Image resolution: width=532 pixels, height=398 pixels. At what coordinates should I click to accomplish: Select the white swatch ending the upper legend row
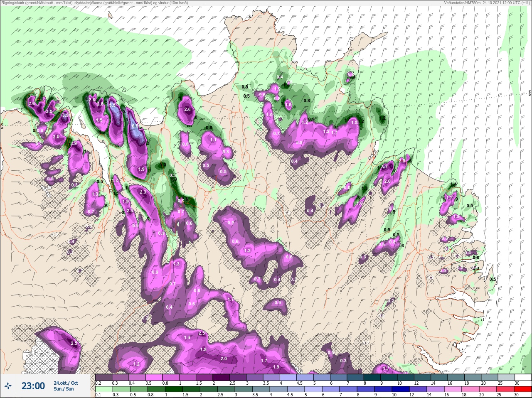point(522,378)
